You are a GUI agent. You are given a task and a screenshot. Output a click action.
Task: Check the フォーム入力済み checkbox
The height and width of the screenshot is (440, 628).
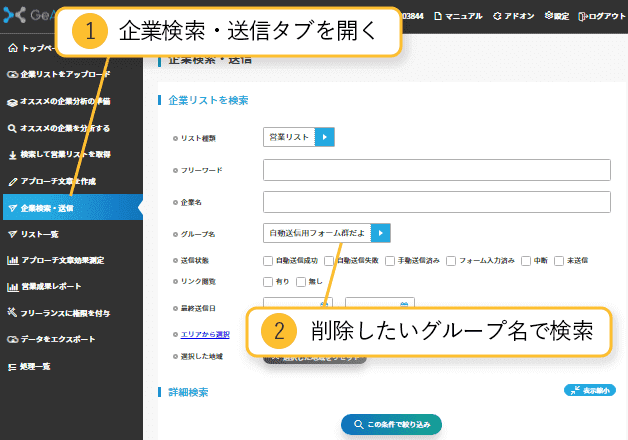click(x=451, y=261)
